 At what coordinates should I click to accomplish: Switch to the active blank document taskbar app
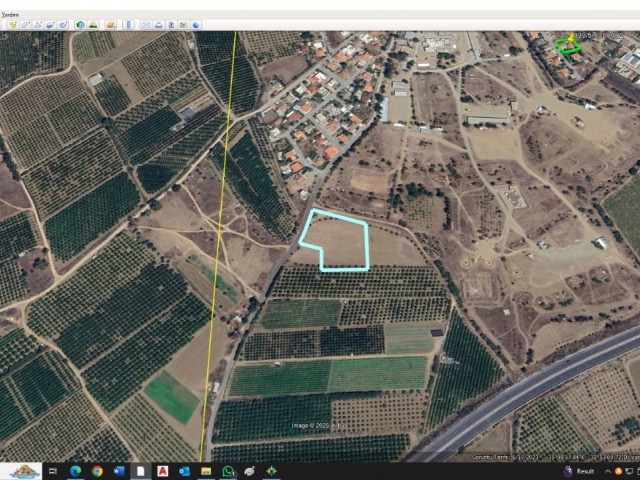click(x=140, y=471)
